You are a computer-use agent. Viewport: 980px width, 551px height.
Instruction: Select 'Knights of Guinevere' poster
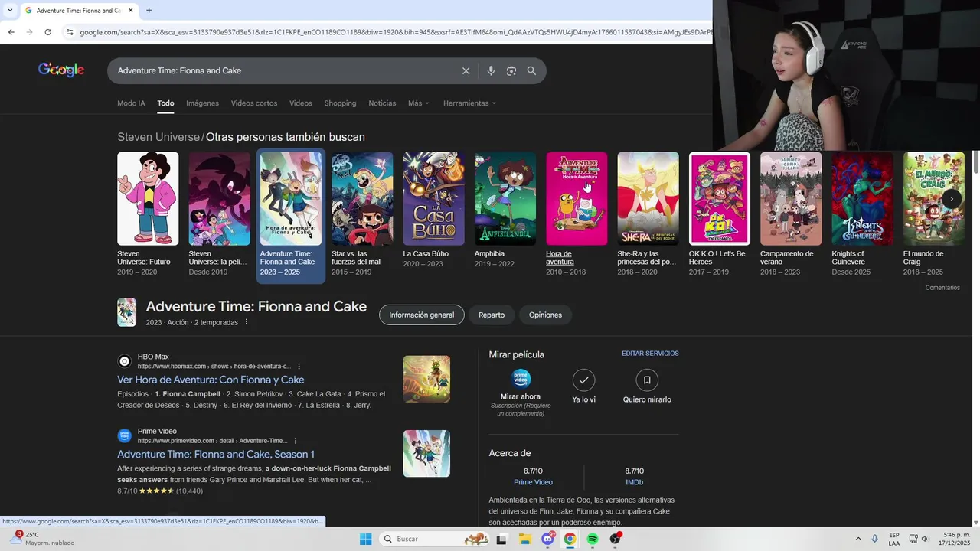coord(862,199)
